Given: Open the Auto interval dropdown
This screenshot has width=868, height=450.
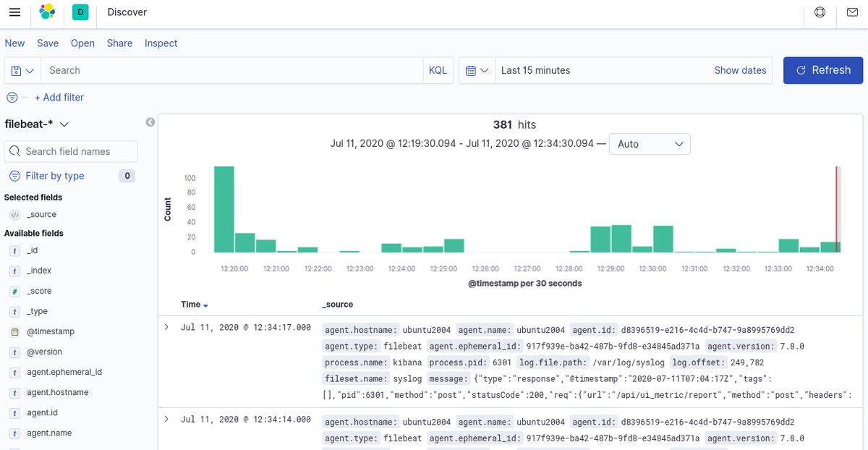Looking at the screenshot, I should point(649,144).
